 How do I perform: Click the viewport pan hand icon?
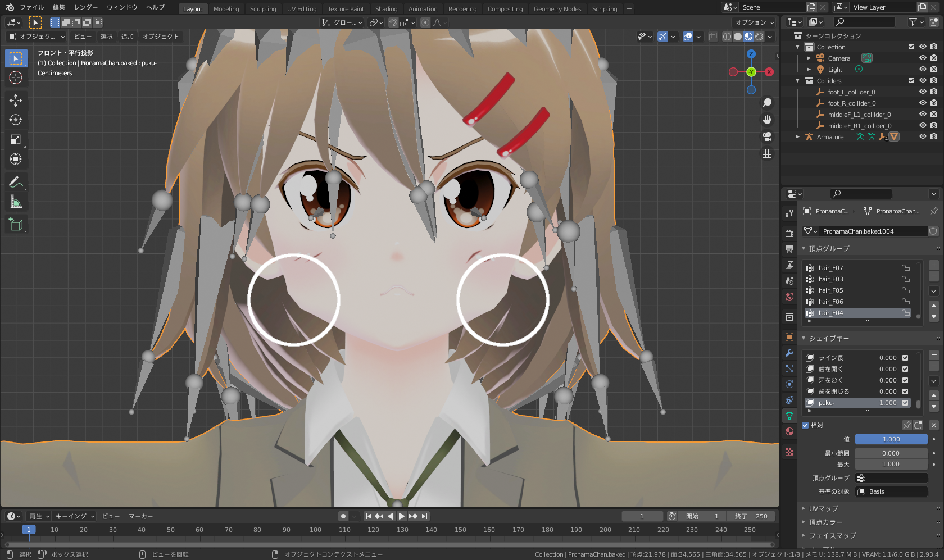767,120
